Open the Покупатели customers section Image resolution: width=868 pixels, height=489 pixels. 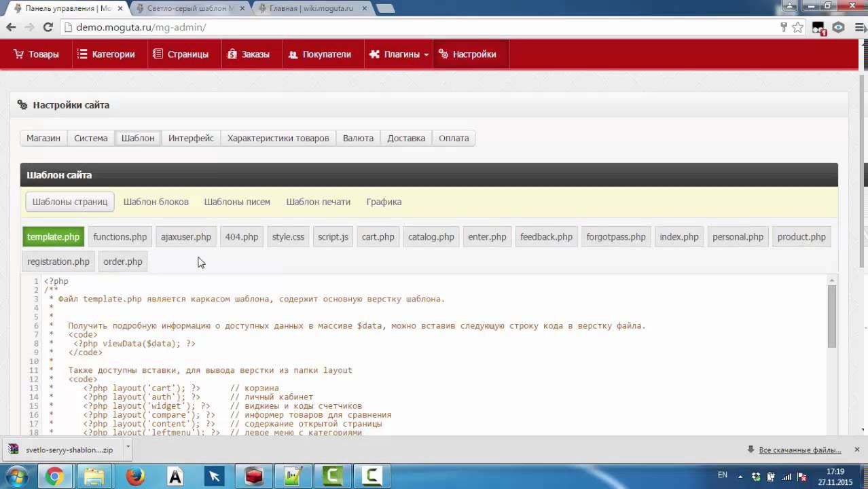[320, 54]
